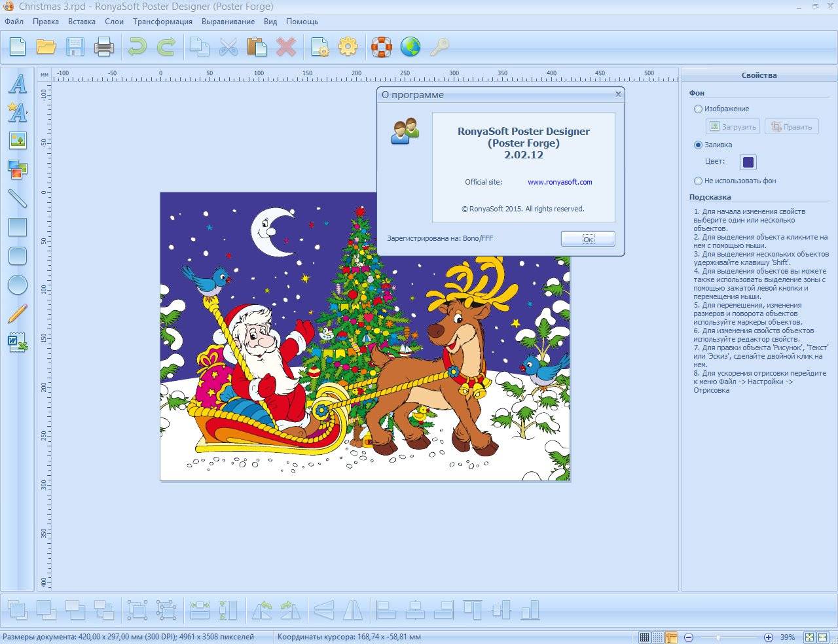
Task: Cut with the scissors icon
Action: [228, 46]
